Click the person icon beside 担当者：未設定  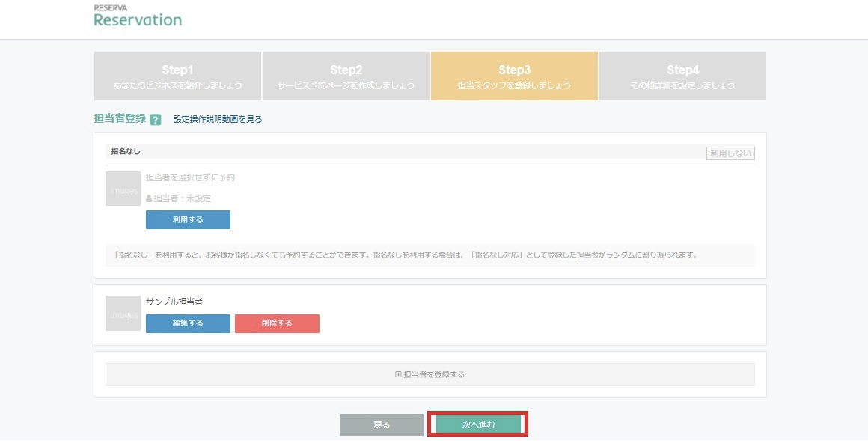pos(149,199)
